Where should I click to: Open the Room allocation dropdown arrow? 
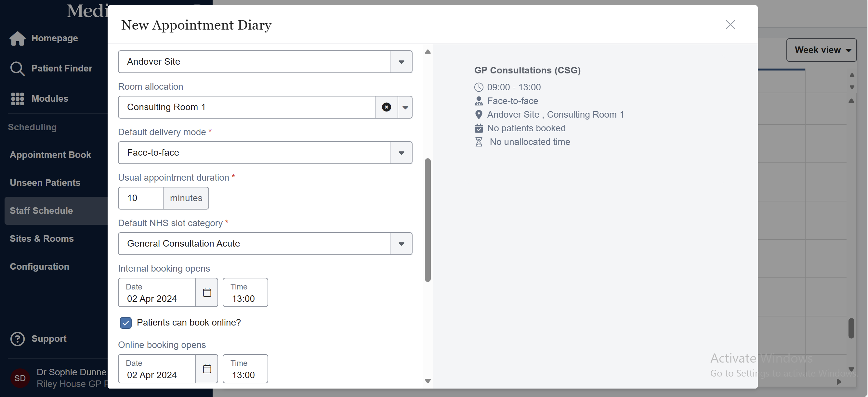click(x=405, y=108)
